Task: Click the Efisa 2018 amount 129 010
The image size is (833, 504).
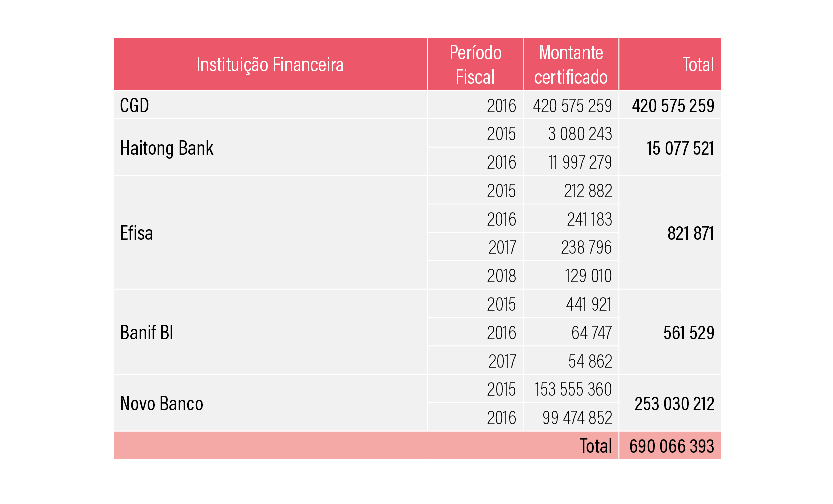Action: (588, 276)
